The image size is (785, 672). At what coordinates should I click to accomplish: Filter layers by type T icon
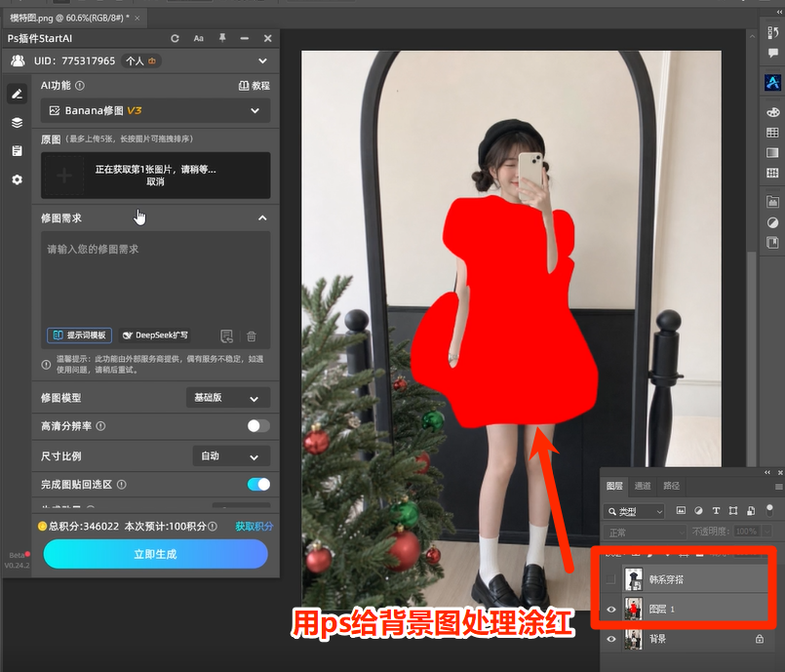716,511
